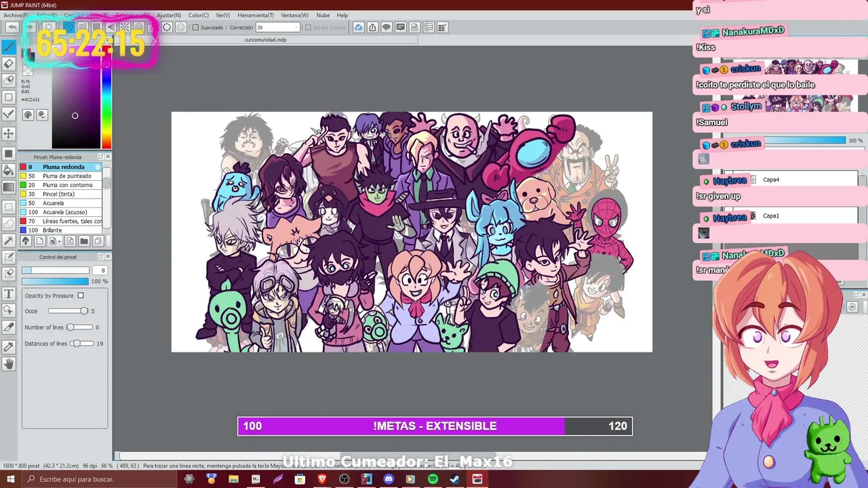Image resolution: width=868 pixels, height=488 pixels.
Task: Pop out the Pincel brush panel
Action: pyautogui.click(x=101, y=157)
